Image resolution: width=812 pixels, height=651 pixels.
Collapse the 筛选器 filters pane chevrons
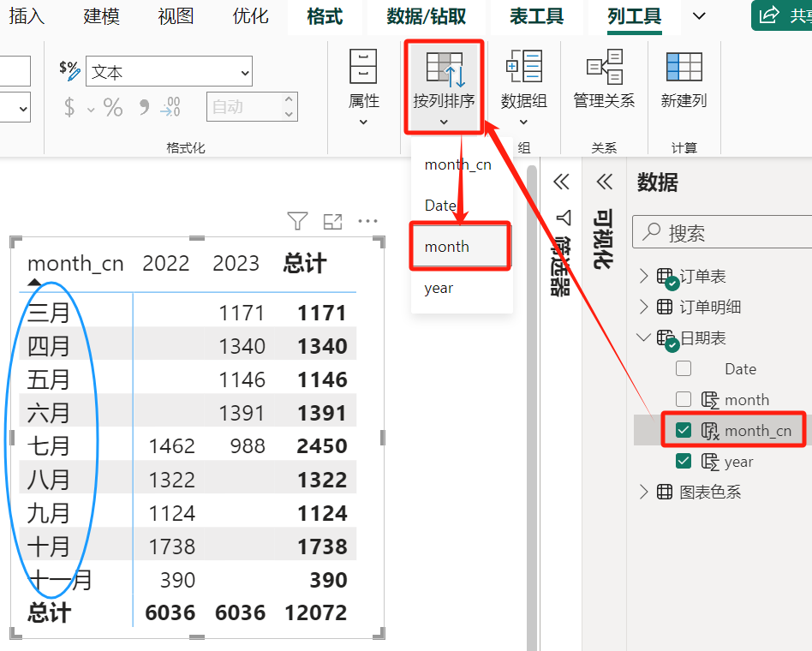point(561,182)
